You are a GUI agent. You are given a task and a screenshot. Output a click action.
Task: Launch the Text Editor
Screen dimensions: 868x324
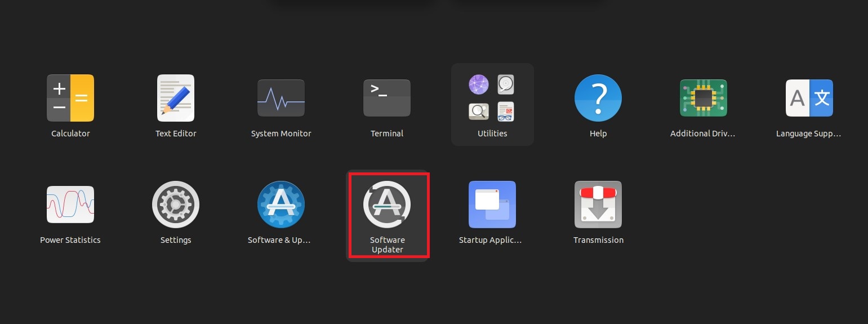(x=176, y=98)
